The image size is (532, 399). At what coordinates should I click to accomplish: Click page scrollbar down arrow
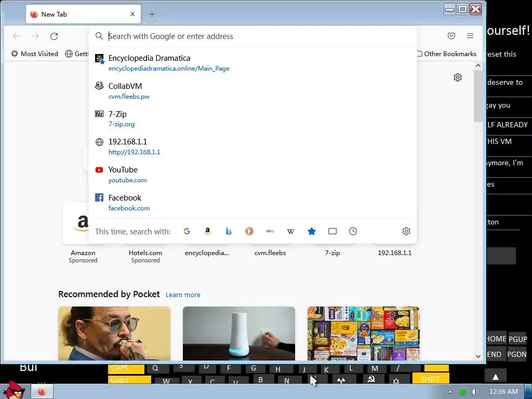coord(478,356)
